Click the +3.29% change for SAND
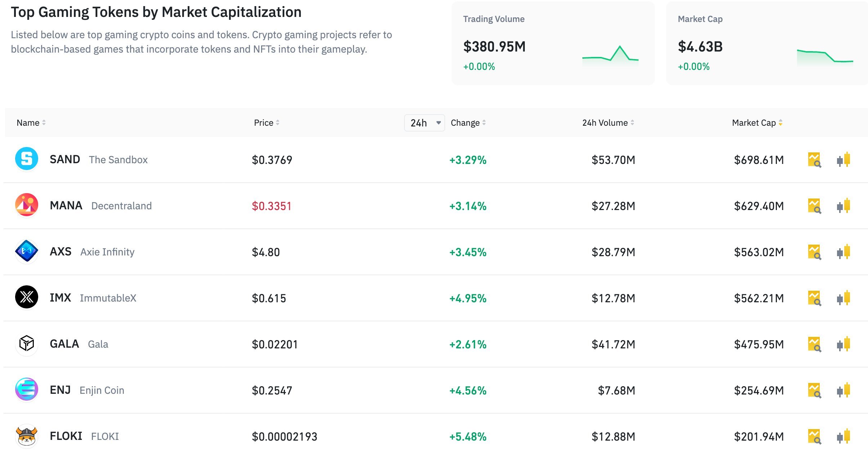Viewport: 868px width, 459px height. (468, 160)
